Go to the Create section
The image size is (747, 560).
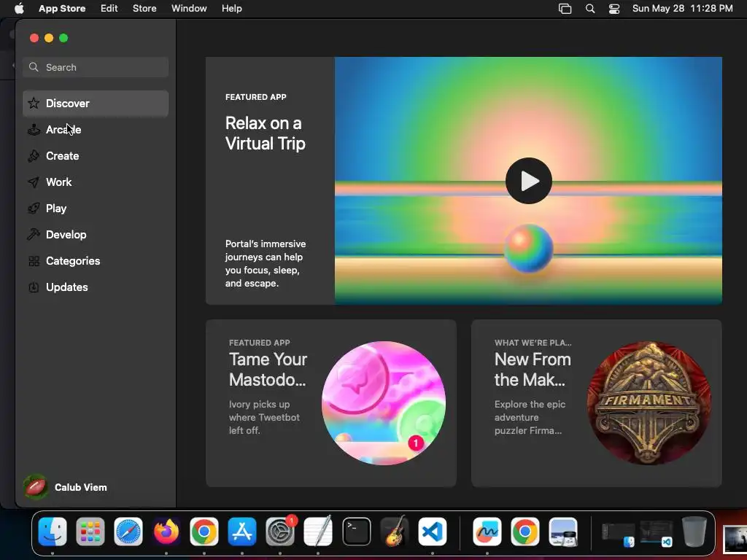pos(96,156)
